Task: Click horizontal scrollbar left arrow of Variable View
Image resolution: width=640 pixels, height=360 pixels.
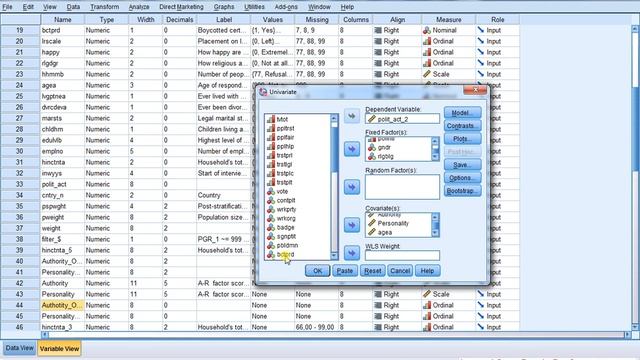Action: click(45, 335)
